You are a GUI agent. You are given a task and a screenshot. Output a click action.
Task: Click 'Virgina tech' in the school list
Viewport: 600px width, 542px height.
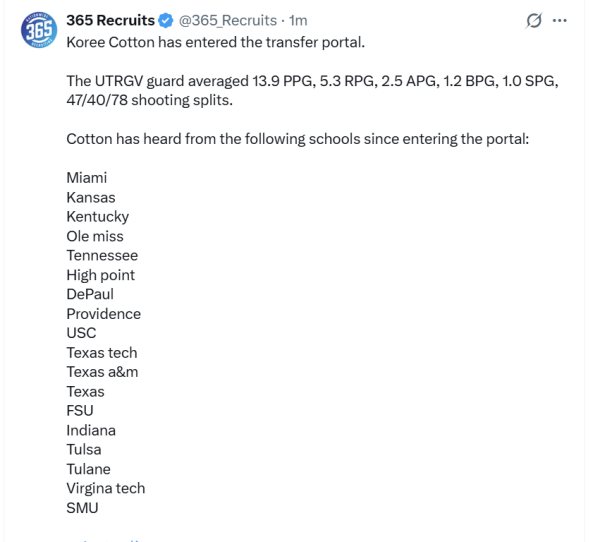point(105,488)
